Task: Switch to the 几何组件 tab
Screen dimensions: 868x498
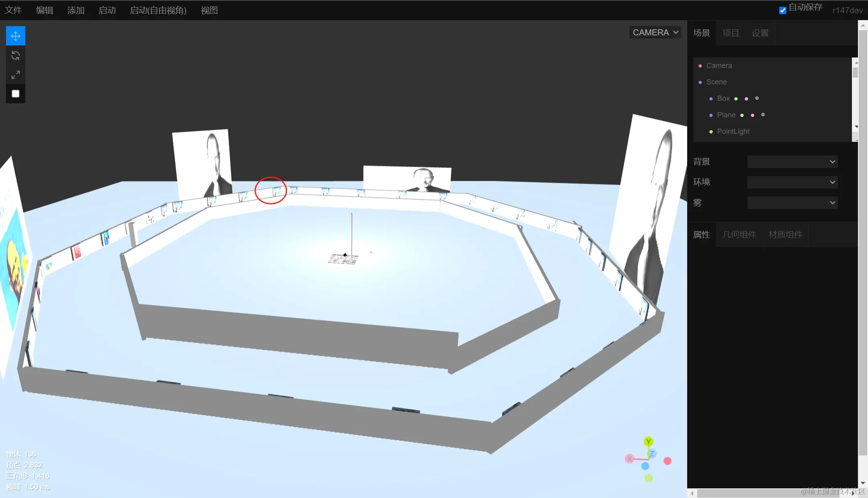Action: pyautogui.click(x=739, y=235)
